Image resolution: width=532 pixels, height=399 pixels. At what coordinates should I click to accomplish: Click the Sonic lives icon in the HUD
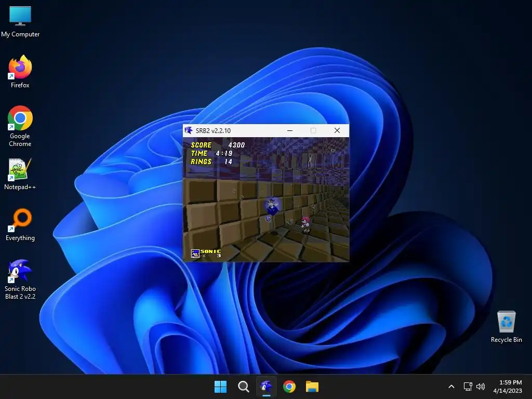tap(195, 254)
